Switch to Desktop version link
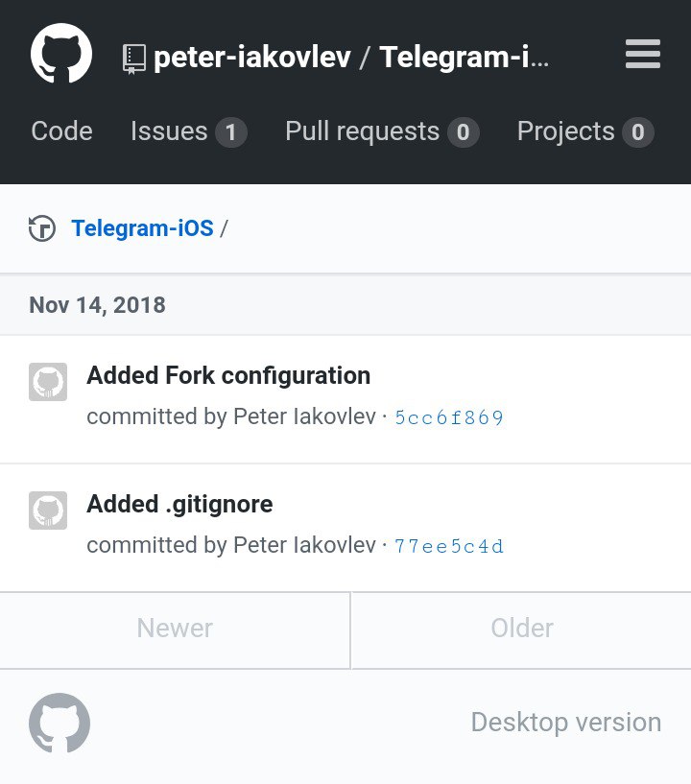The image size is (691, 784). tap(566, 723)
